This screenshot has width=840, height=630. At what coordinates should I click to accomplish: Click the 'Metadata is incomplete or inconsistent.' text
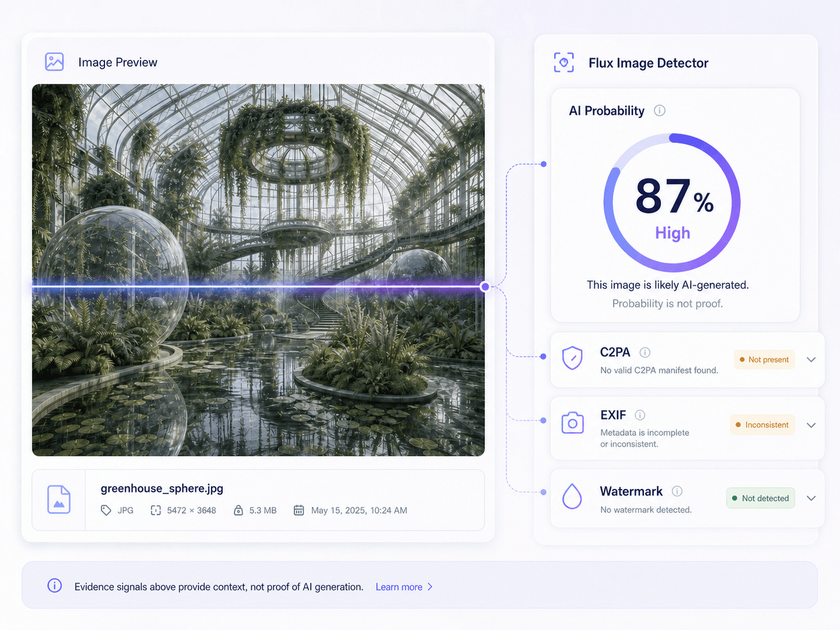pyautogui.click(x=645, y=438)
